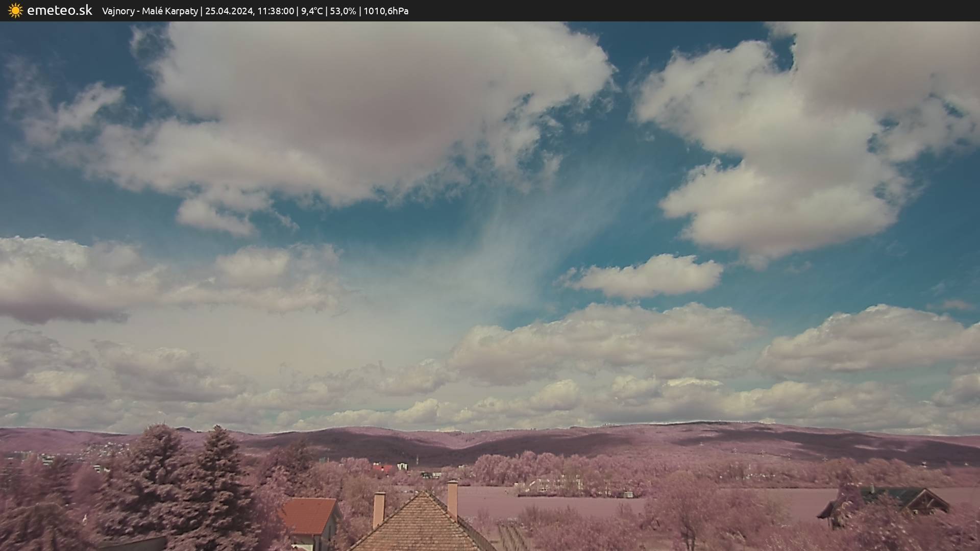Viewport: 980px width, 551px height.
Task: Click the 25.04.2024 date text
Action: 229,11
